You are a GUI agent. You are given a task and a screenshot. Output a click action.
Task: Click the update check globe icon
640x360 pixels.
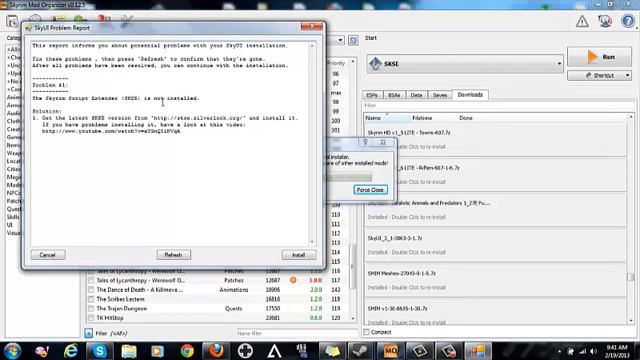tap(605, 21)
